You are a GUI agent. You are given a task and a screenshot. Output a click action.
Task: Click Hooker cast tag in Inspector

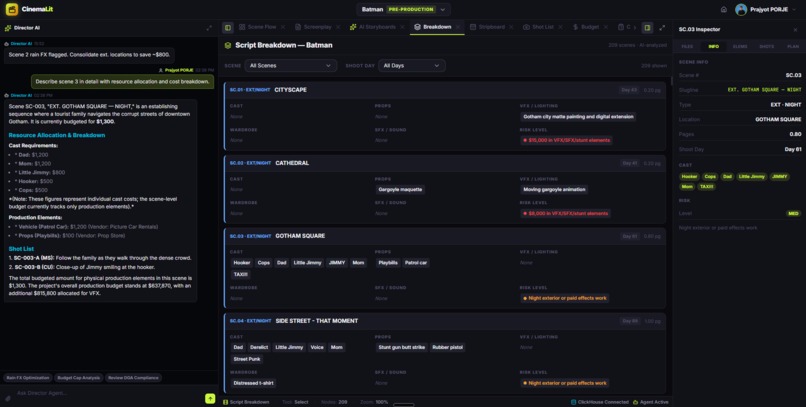point(689,177)
